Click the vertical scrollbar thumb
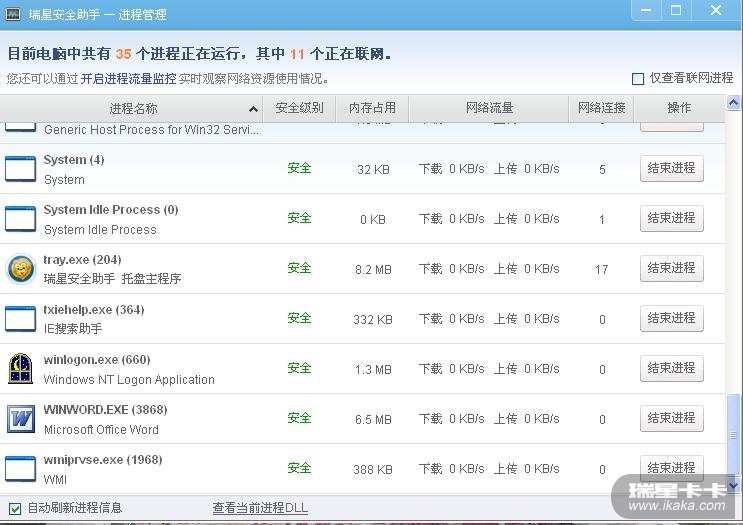The width and height of the screenshot is (743, 525). click(x=735, y=435)
